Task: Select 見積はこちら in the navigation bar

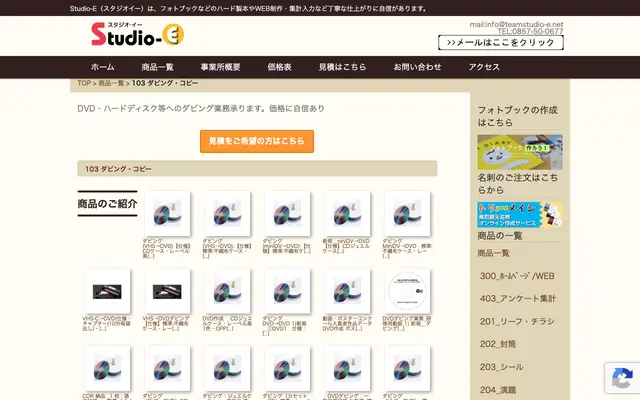Action: coord(342,67)
